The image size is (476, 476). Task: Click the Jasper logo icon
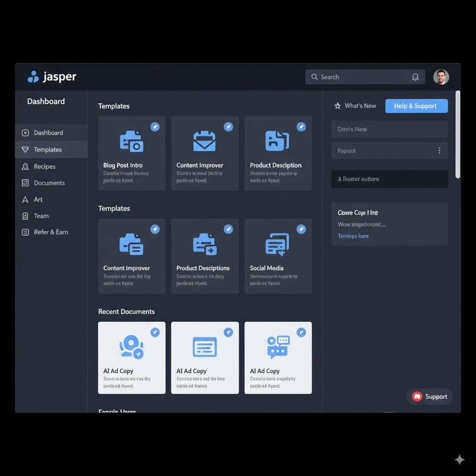[33, 77]
